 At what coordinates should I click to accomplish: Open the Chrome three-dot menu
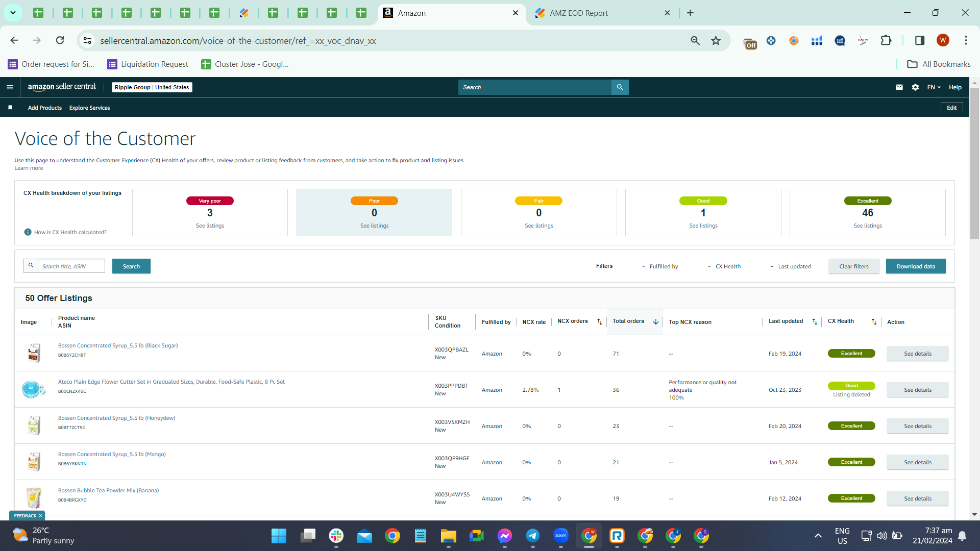tap(966, 40)
